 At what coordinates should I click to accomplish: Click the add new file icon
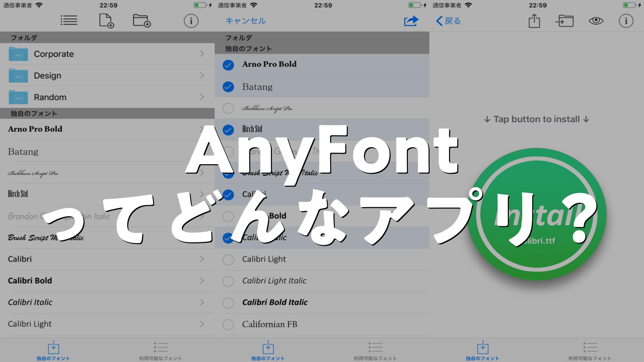click(106, 21)
